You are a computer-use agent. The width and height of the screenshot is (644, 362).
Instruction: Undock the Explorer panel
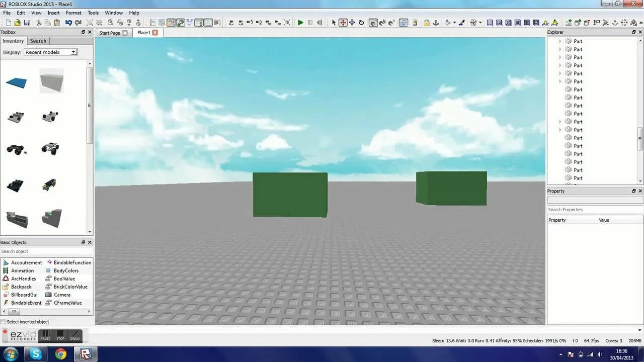click(x=634, y=32)
